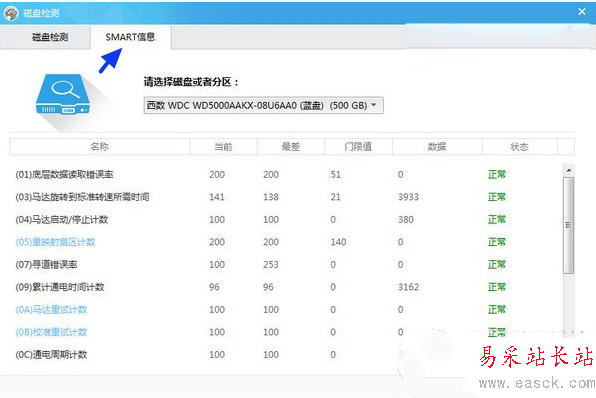Click the disk magnifier icon

63,95
